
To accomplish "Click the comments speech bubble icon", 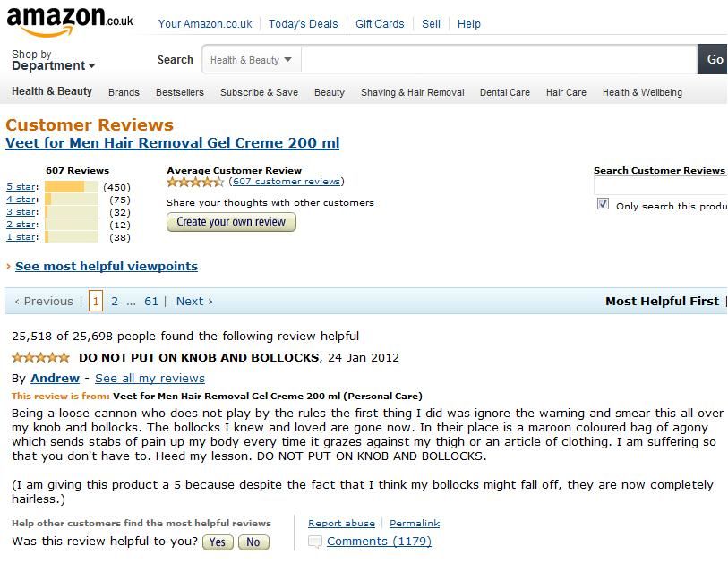I will point(315,542).
